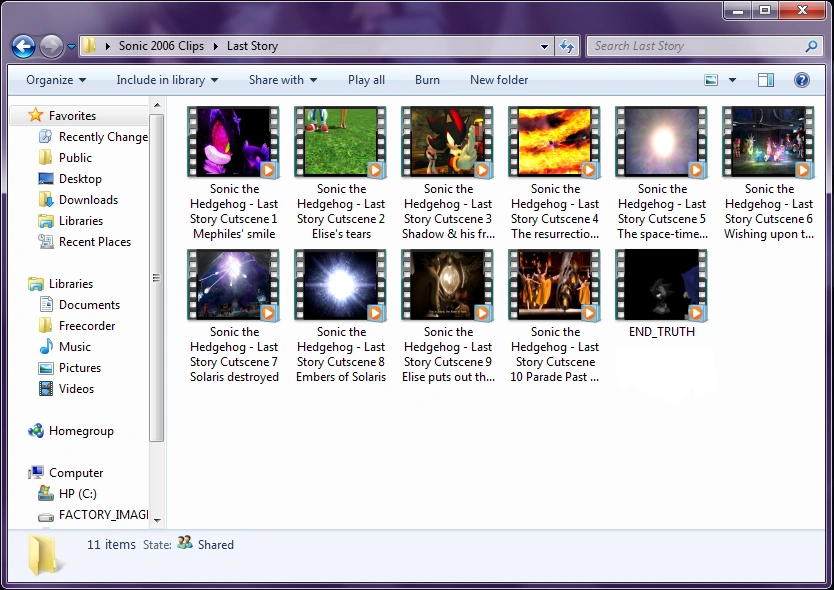Image resolution: width=834 pixels, height=590 pixels.
Task: Open Downloads in Favorites
Action: [78, 200]
